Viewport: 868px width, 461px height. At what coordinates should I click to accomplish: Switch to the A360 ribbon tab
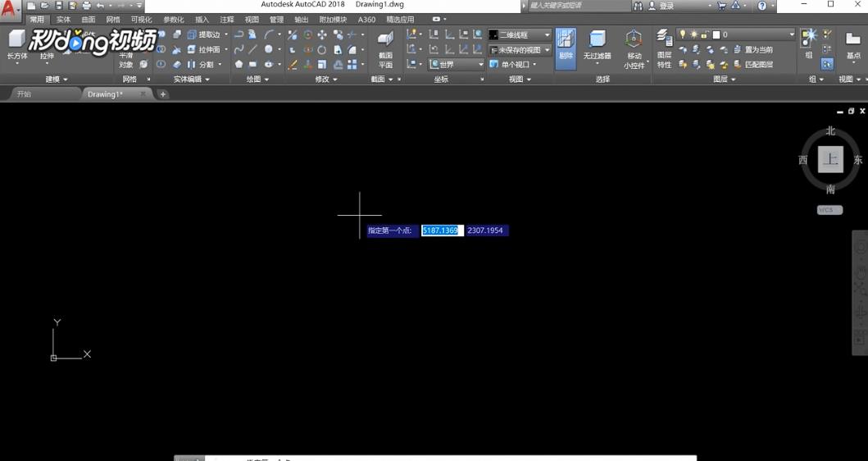[366, 20]
